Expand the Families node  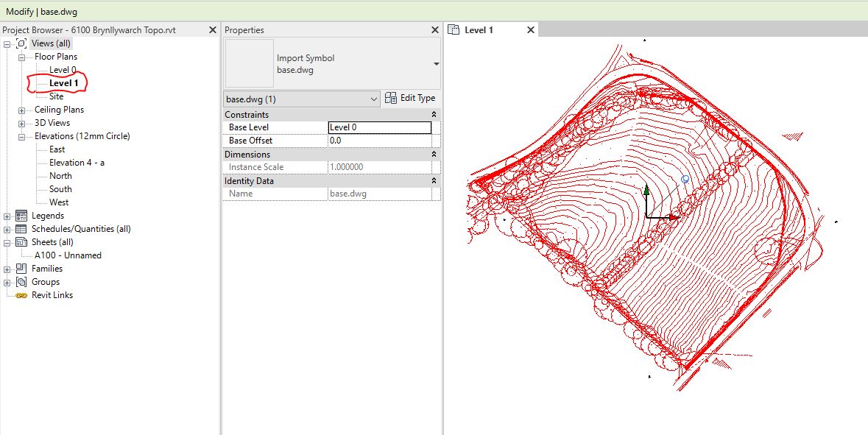pyautogui.click(x=7, y=269)
